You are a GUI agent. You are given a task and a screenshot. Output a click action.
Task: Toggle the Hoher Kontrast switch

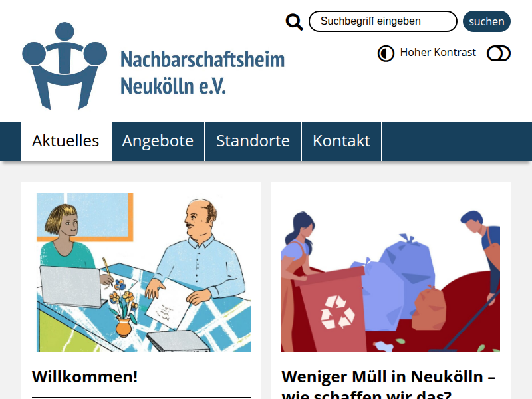[x=498, y=53]
